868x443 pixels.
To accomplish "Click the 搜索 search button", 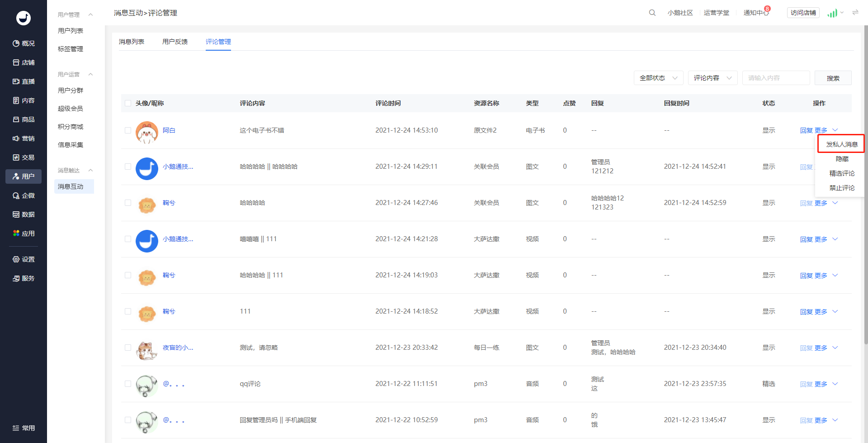I will [x=833, y=78].
